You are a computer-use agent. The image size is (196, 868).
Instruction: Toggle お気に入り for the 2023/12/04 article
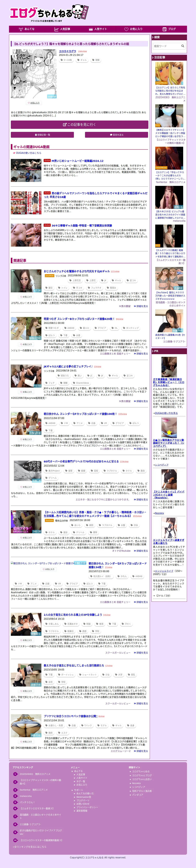[26, 742]
